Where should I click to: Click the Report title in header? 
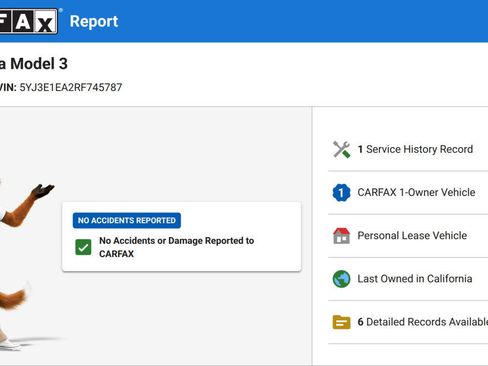coord(94,22)
